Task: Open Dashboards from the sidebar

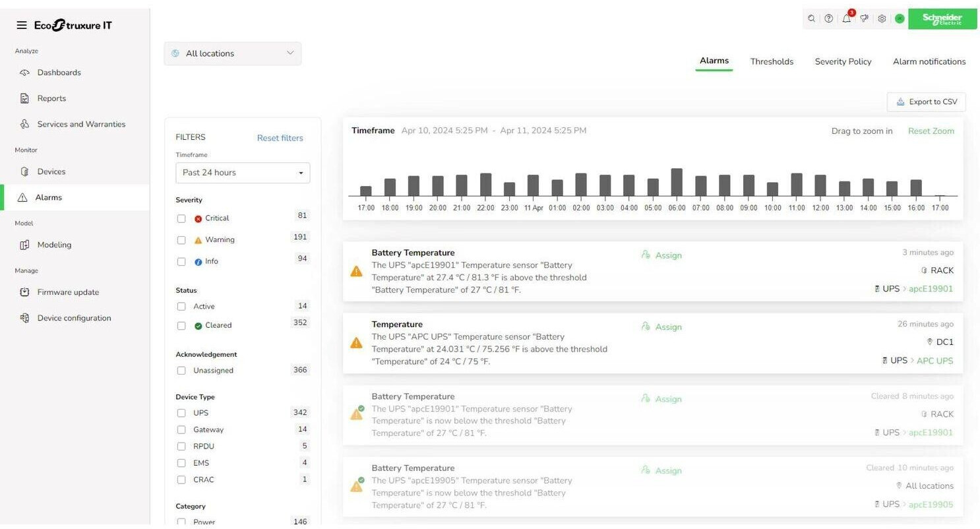Action: [x=59, y=73]
